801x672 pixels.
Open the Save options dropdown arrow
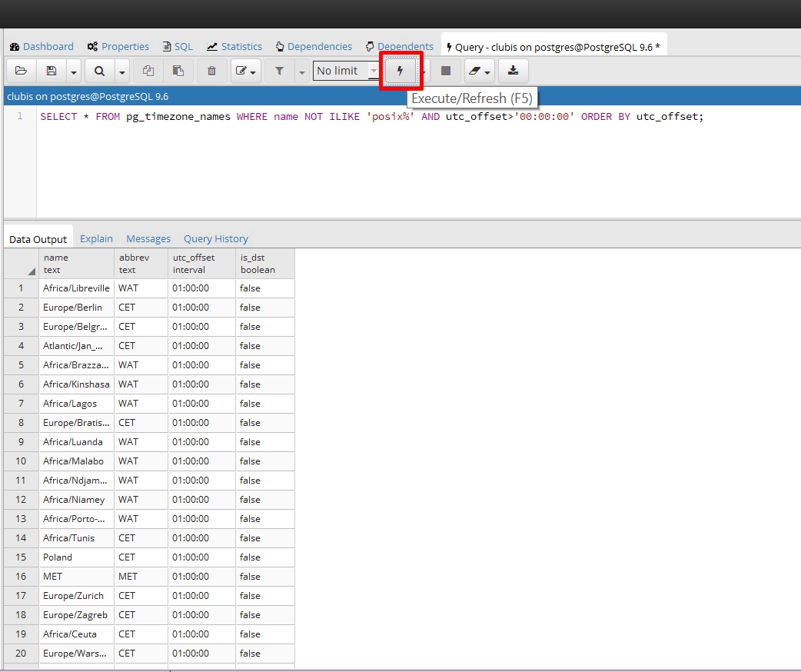tap(74, 72)
